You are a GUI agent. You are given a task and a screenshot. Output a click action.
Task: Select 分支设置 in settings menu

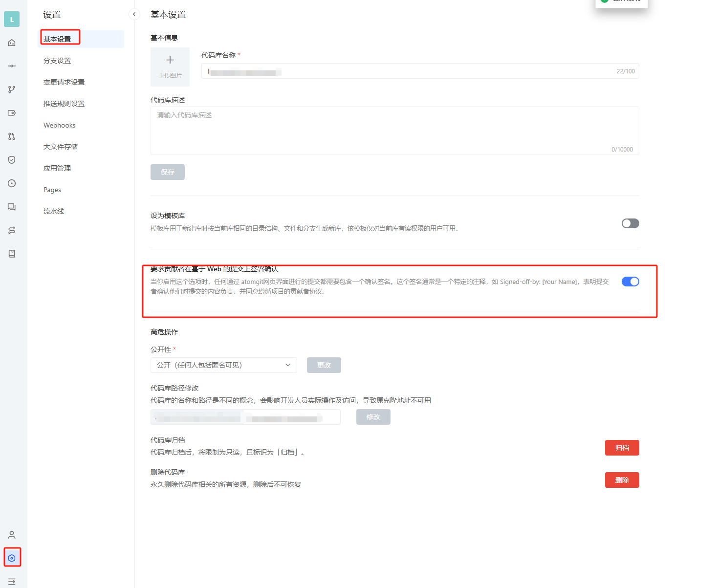point(81,61)
